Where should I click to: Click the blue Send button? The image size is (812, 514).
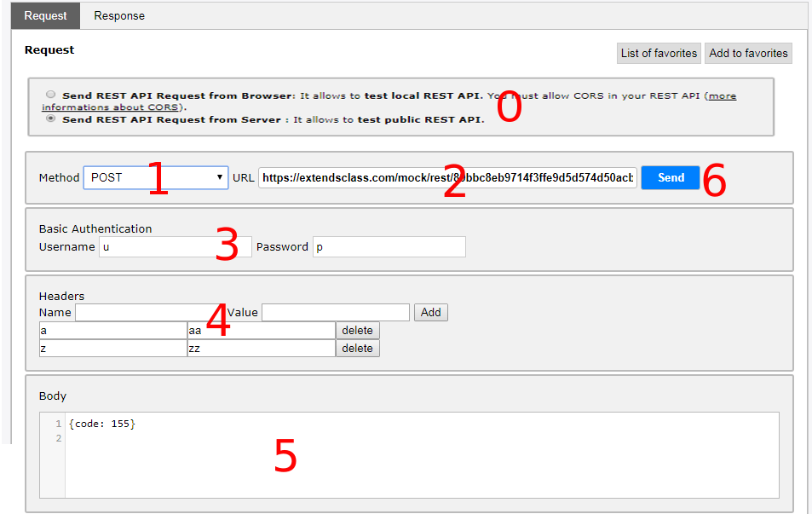click(670, 177)
